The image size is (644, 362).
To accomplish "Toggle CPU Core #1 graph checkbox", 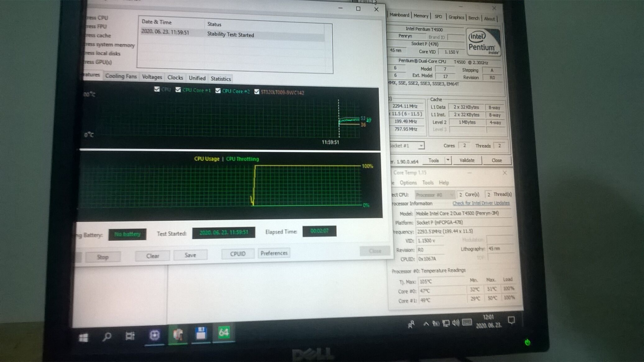I will click(x=178, y=90).
